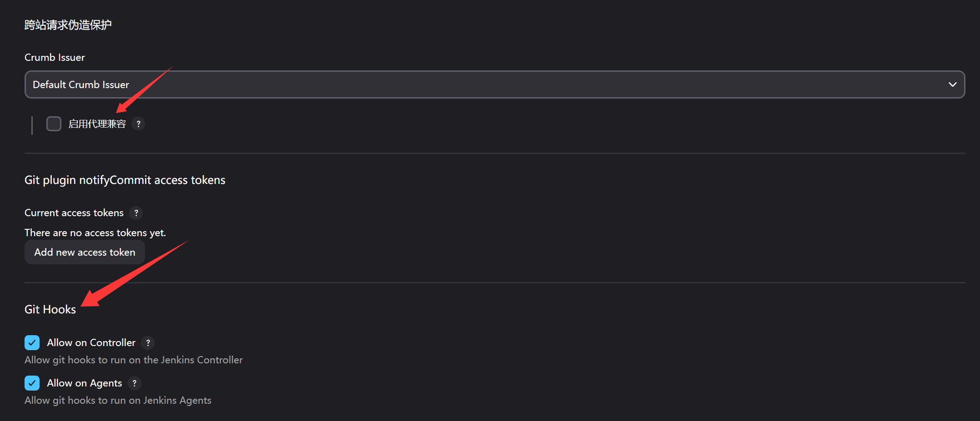Open the Default Crumb Issuer select box
The width and height of the screenshot is (980, 421).
pyautogui.click(x=455, y=84)
